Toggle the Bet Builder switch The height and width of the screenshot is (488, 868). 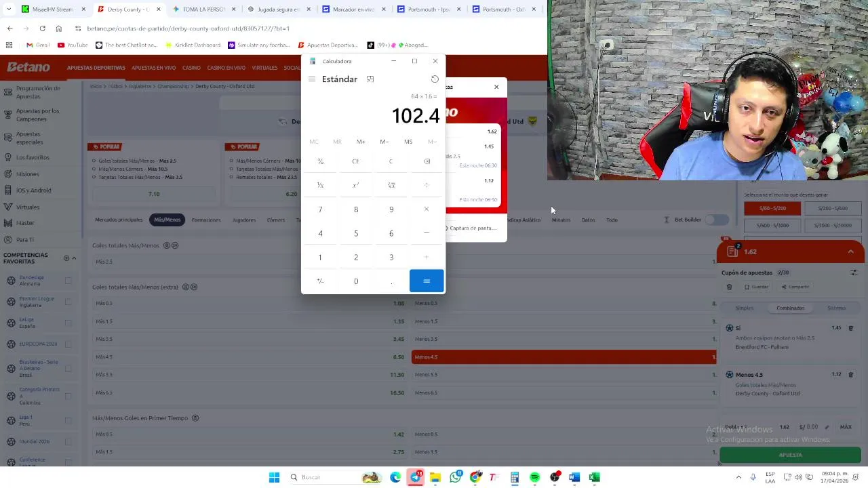coord(716,220)
